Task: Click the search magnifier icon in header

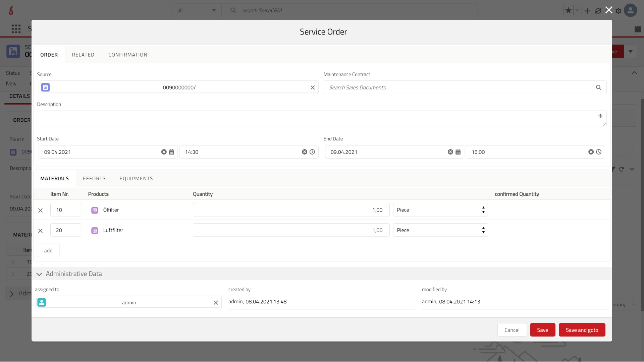Action: point(233,10)
